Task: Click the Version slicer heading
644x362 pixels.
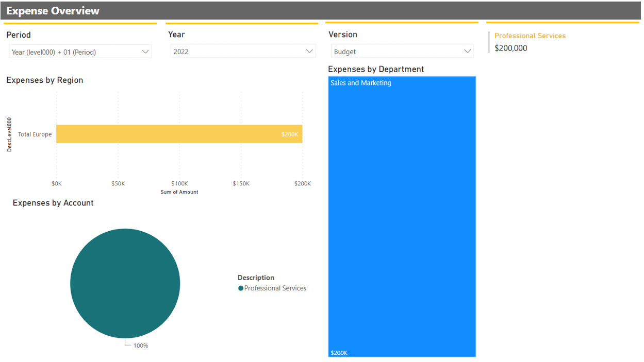Action: [x=343, y=35]
